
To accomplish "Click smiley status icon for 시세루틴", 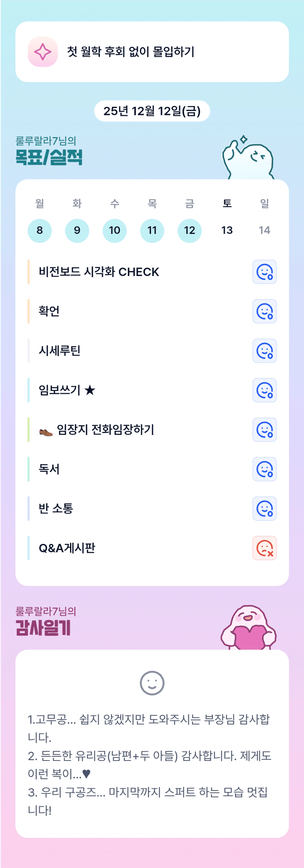I will (x=264, y=351).
